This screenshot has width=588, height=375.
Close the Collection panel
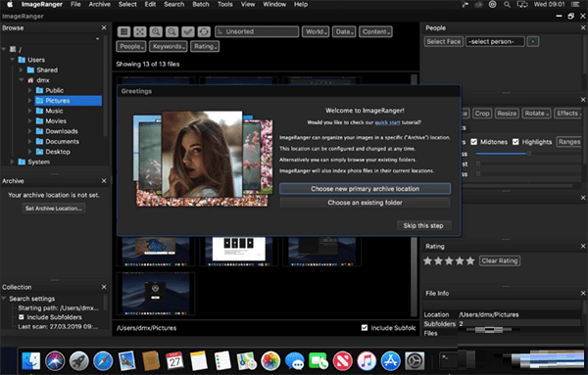tap(104, 287)
